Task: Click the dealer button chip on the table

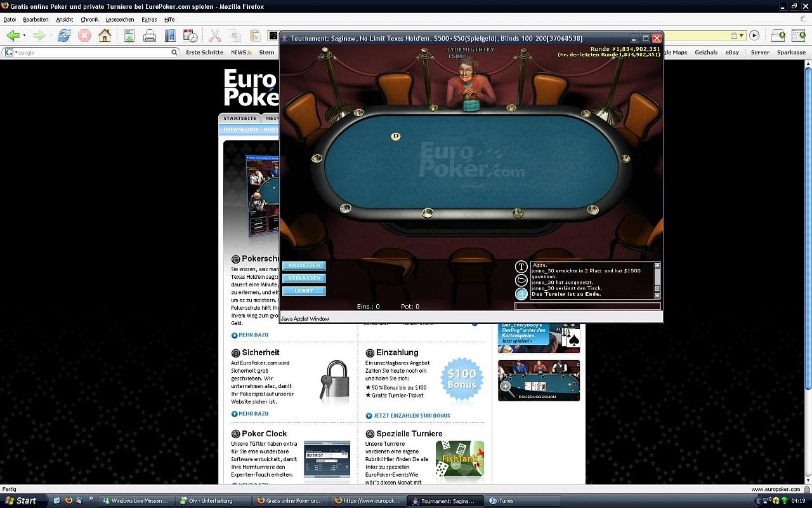Action: point(396,136)
